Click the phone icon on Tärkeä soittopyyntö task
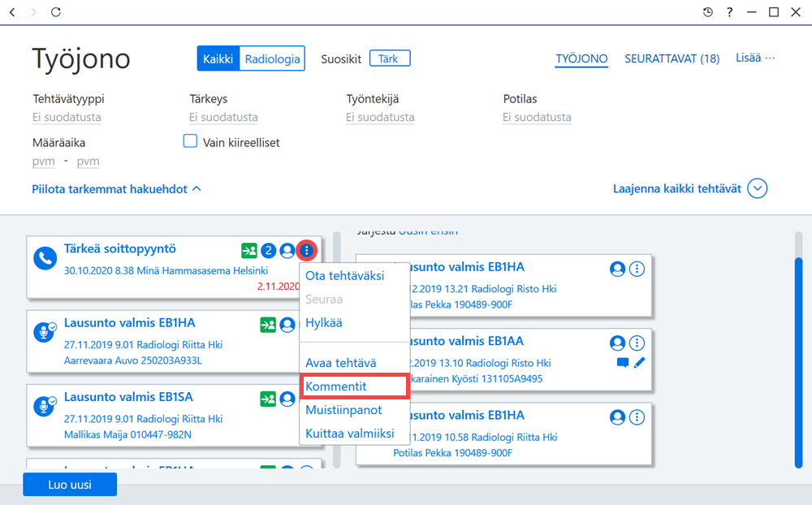Screen dimensions: 812x505 45,258
